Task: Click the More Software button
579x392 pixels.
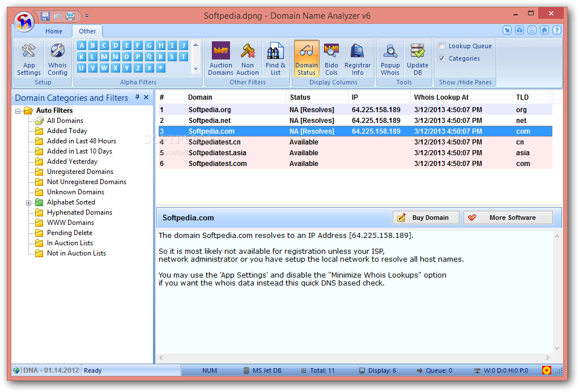Action: [x=508, y=218]
